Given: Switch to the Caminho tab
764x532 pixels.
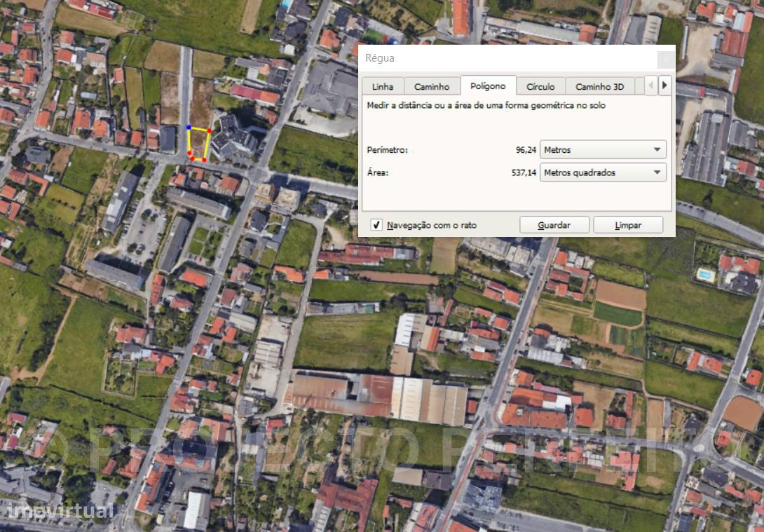Looking at the screenshot, I should [x=432, y=87].
